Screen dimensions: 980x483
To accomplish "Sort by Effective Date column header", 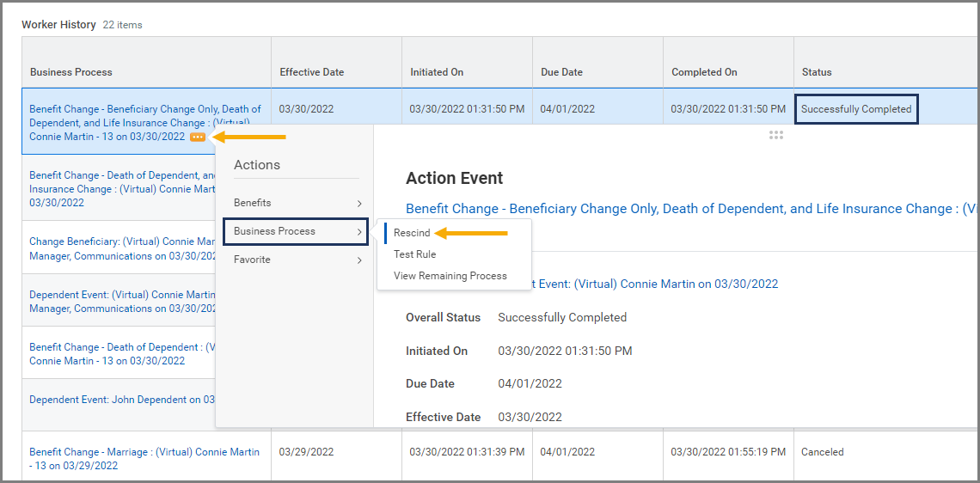I will (x=311, y=72).
